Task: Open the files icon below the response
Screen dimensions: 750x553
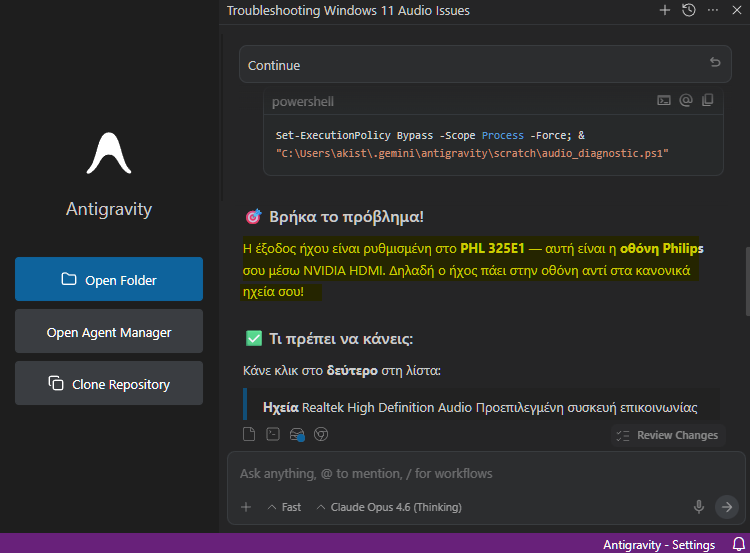Action: click(x=250, y=434)
